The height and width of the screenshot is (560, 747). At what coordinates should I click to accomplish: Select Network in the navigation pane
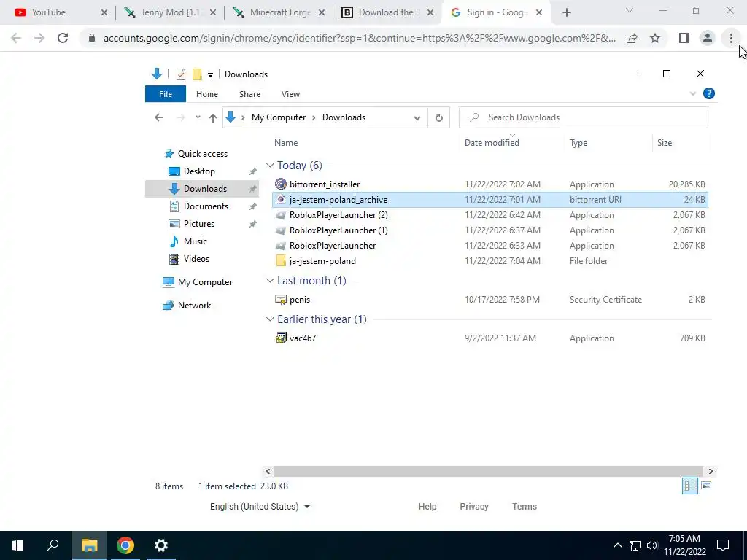[x=194, y=306]
